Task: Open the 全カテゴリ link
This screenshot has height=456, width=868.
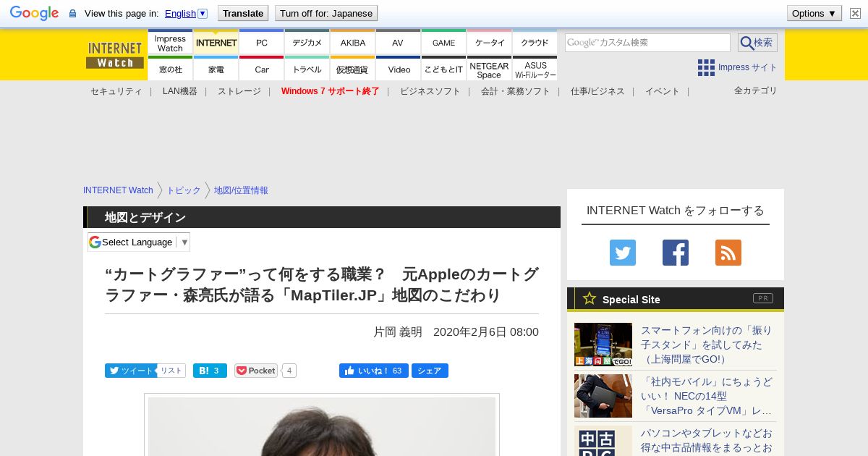Action: [x=756, y=90]
